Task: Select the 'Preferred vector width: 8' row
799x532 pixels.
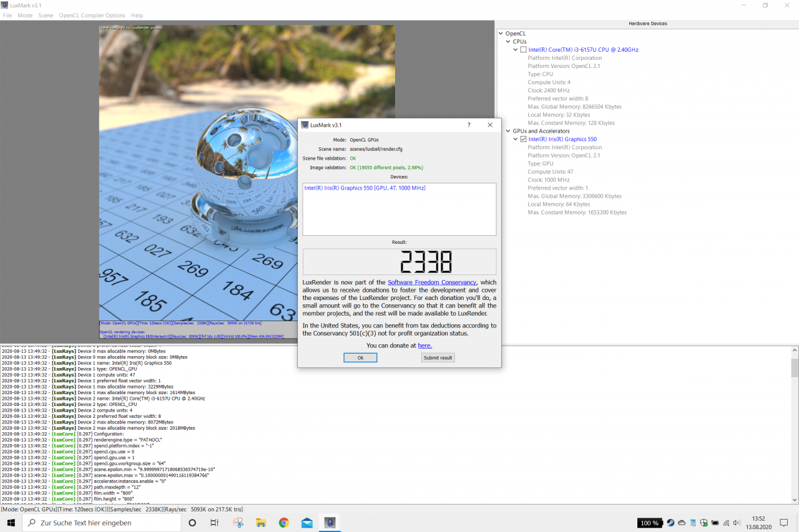Action: point(557,99)
